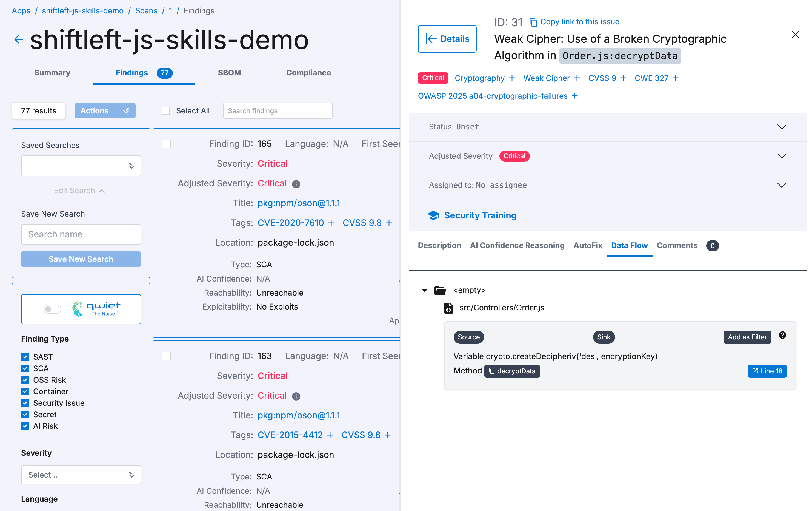The image size is (812, 511).
Task: Click plus icon next to CVE-2015-4412
Action: tap(330, 435)
